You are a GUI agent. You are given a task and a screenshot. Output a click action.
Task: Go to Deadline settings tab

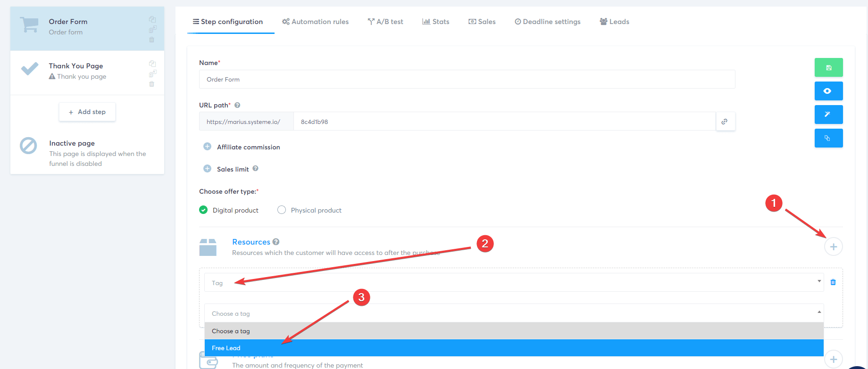548,22
